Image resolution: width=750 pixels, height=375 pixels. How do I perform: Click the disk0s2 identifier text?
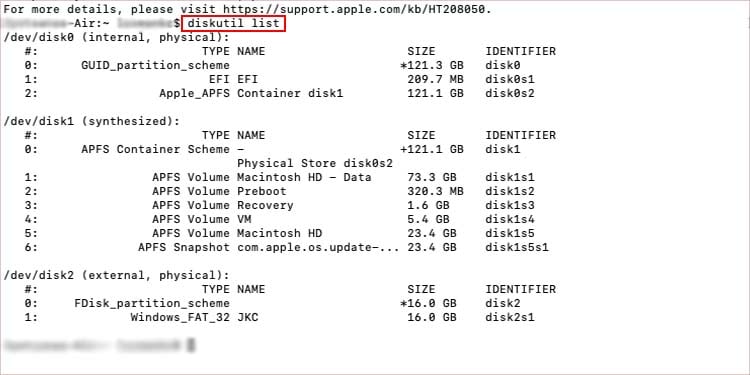tap(510, 93)
